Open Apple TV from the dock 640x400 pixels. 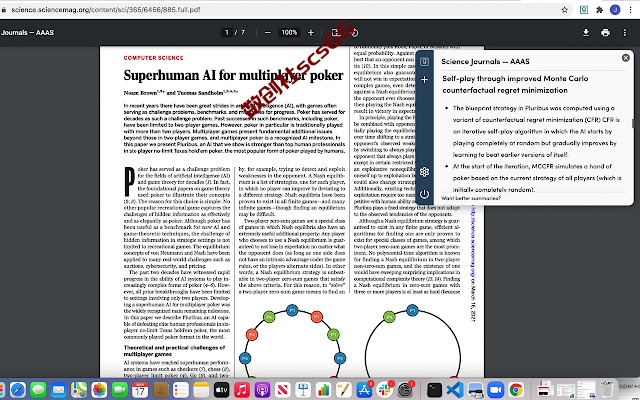click(x=222, y=390)
